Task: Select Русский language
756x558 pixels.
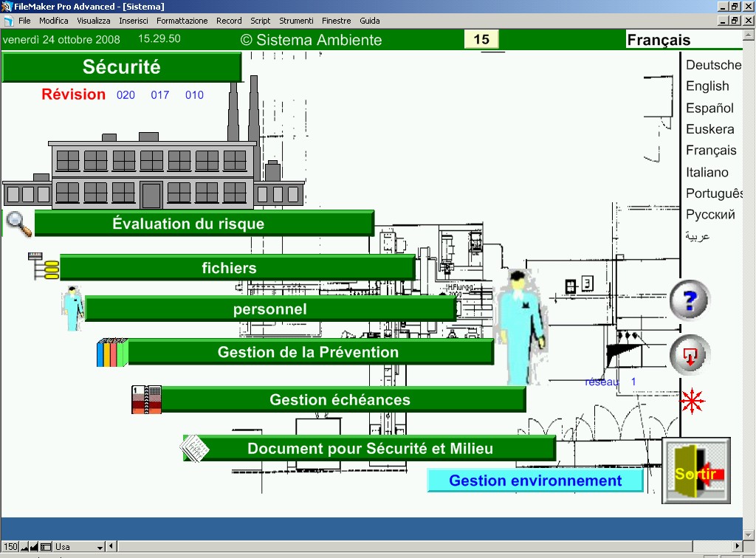Action: click(x=710, y=215)
